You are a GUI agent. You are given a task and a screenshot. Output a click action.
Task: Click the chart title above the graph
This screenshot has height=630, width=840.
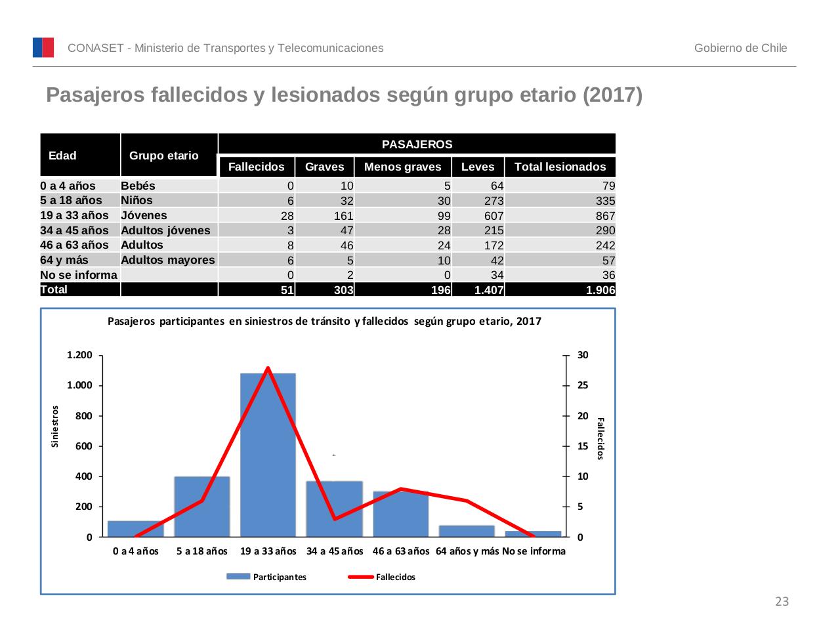pyautogui.click(x=325, y=322)
